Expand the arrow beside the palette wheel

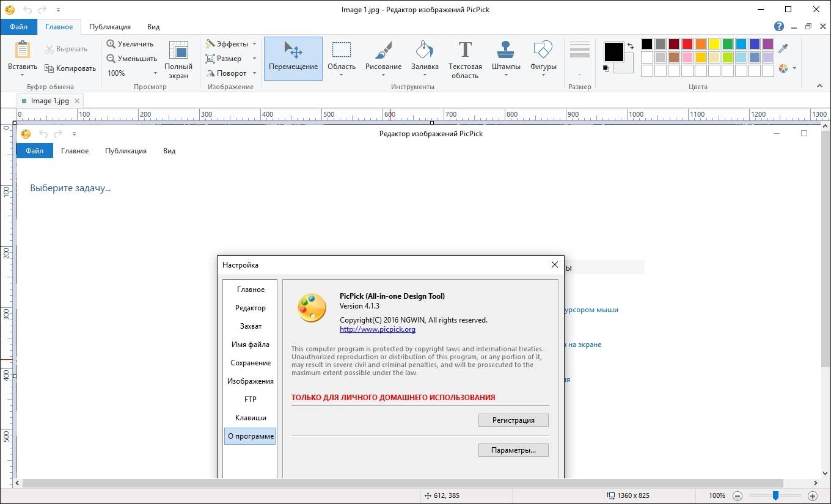794,68
